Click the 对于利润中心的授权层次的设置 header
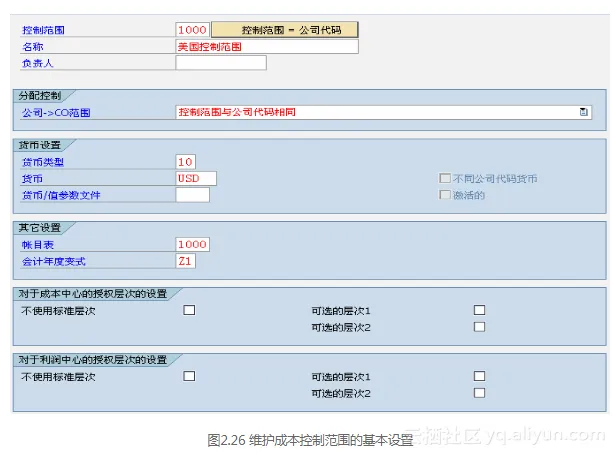The width and height of the screenshot is (616, 456). point(93,359)
